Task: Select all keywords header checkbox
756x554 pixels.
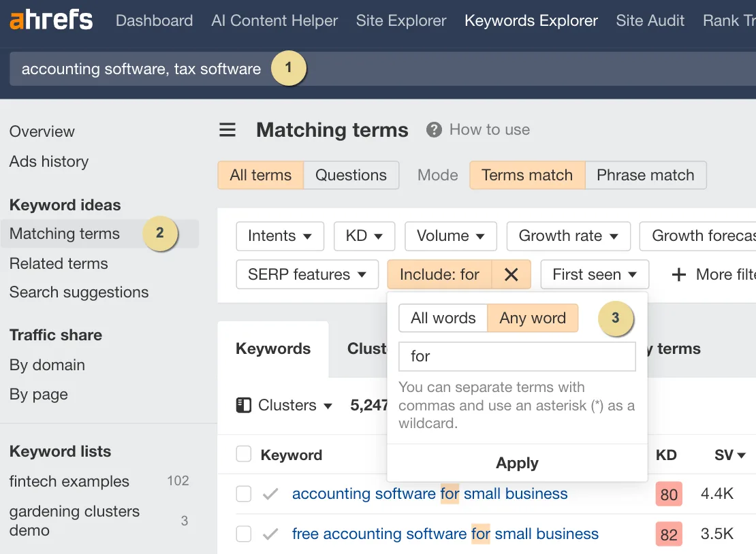Action: 243,454
